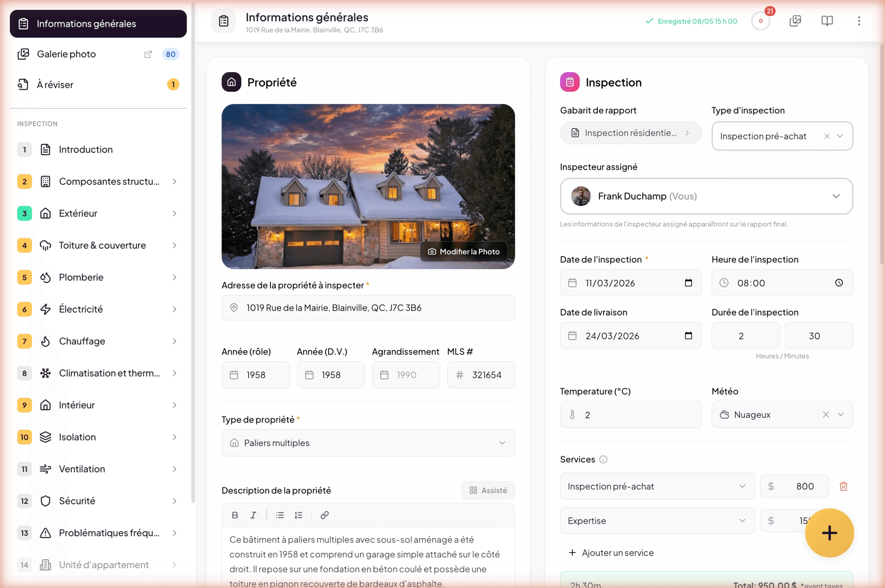Open the Type de propriété dropdown
The image size is (885, 588).
[x=368, y=443]
